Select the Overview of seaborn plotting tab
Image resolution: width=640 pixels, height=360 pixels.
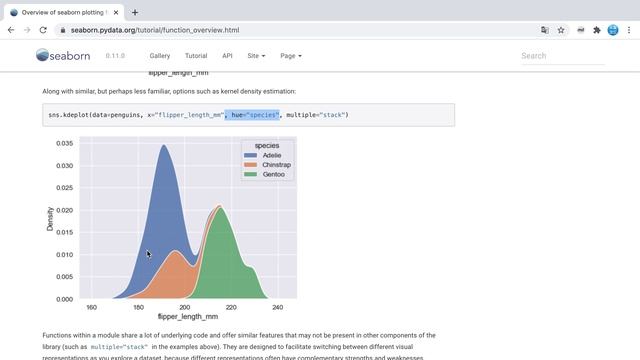tap(64, 13)
